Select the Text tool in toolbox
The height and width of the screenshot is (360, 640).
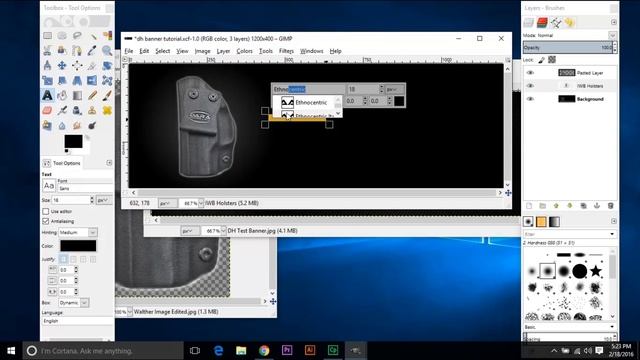tap(47, 95)
